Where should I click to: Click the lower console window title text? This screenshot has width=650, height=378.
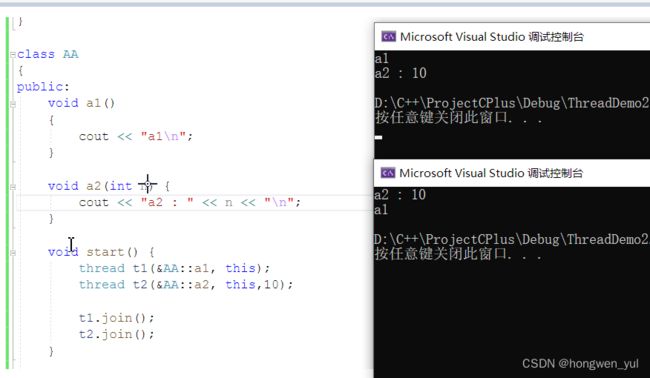coord(491,173)
